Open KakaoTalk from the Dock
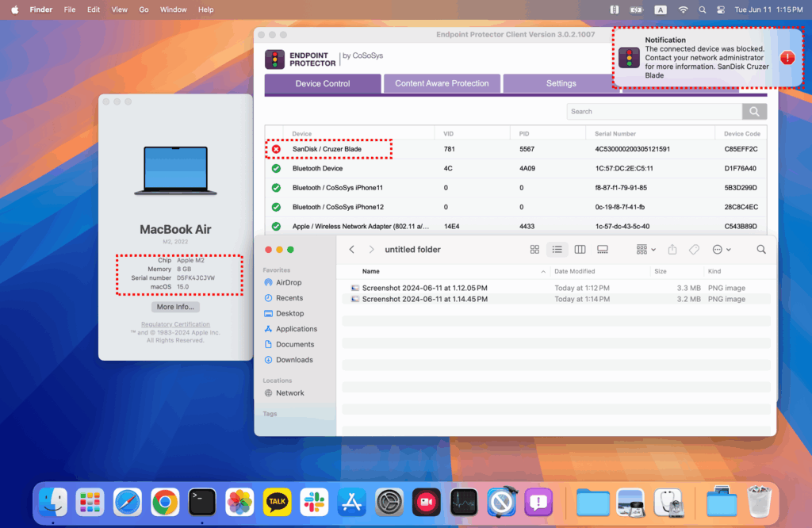The image size is (812, 528). point(277,502)
